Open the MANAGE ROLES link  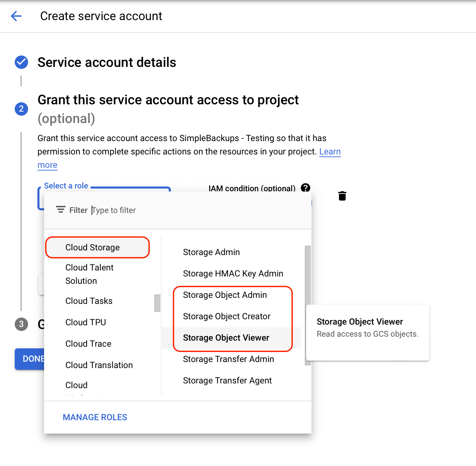pos(95,417)
